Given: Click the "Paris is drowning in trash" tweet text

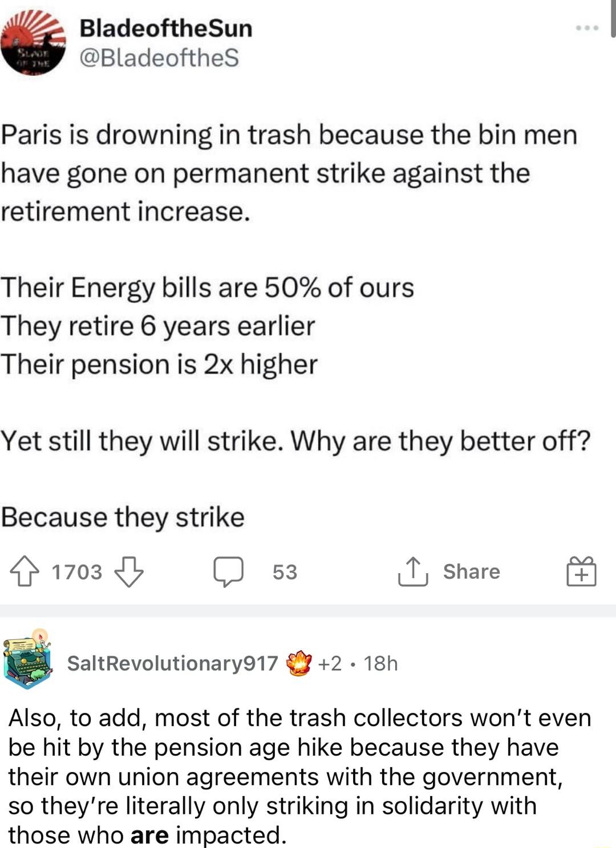Looking at the screenshot, I should 289,173.
